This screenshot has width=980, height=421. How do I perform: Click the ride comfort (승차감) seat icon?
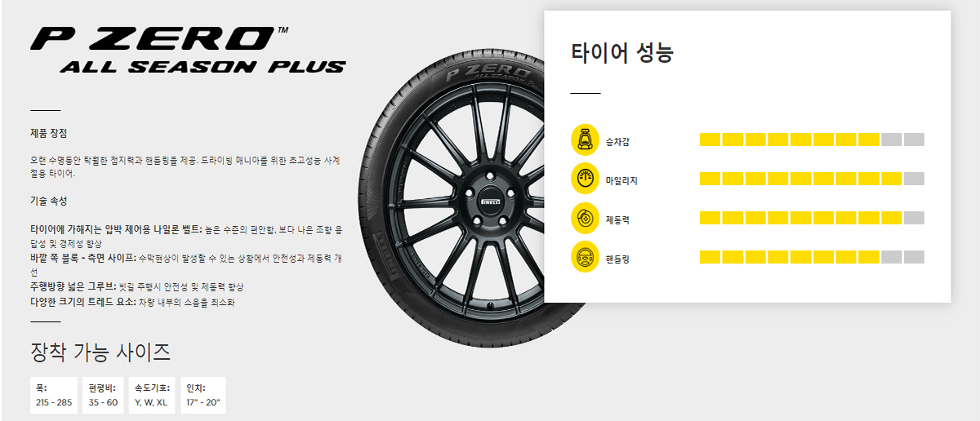[585, 140]
